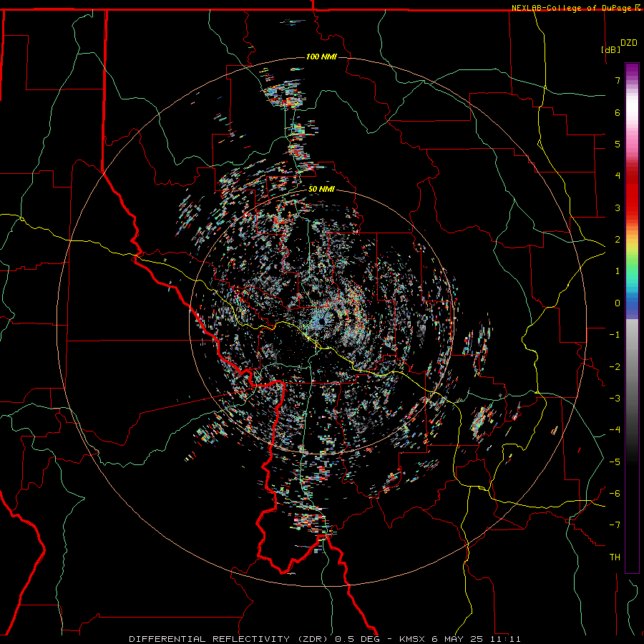Click the 100 NMI range ring label
The image size is (644, 644).
pyautogui.click(x=321, y=57)
